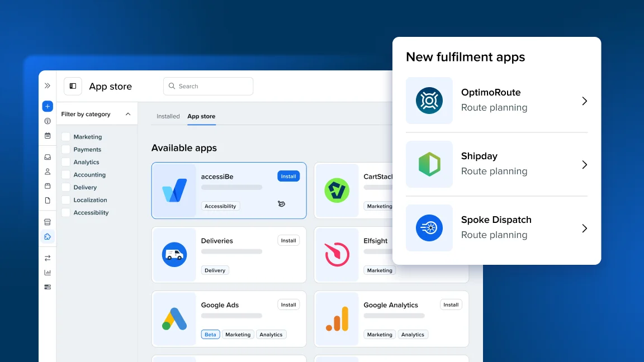The image size is (644, 362).
Task: Toggle the side panel layout button
Action: (73, 86)
